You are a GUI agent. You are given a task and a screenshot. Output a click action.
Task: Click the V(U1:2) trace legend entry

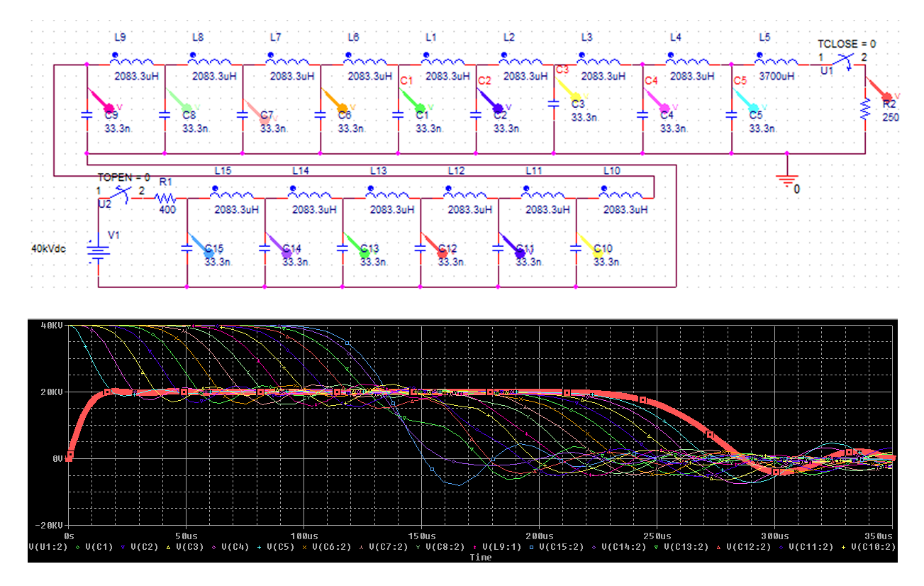coord(48,547)
